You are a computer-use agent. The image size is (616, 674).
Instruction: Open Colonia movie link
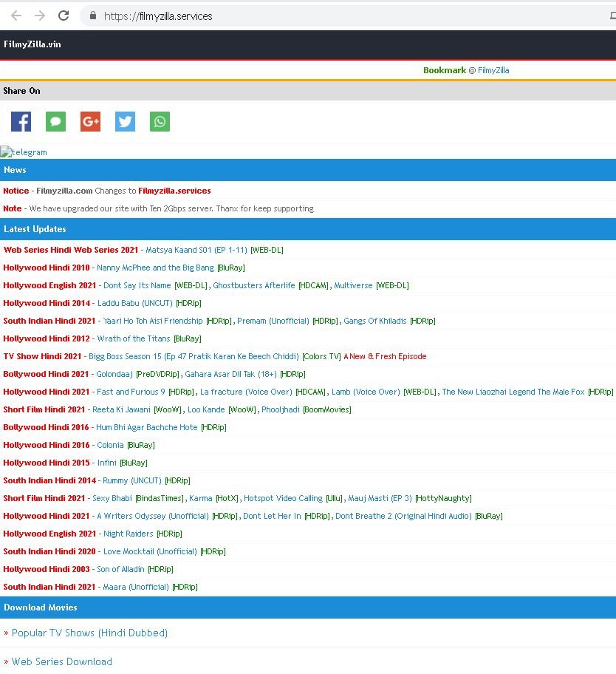pos(110,445)
